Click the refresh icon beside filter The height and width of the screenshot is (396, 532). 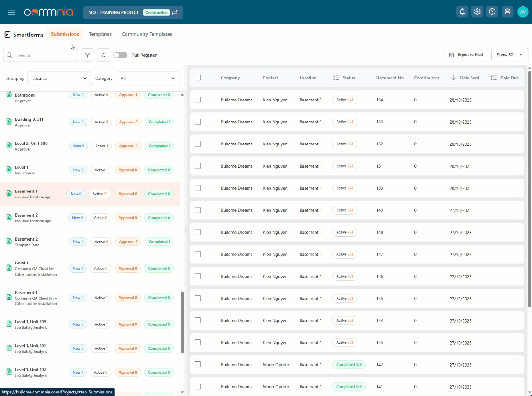coord(104,55)
